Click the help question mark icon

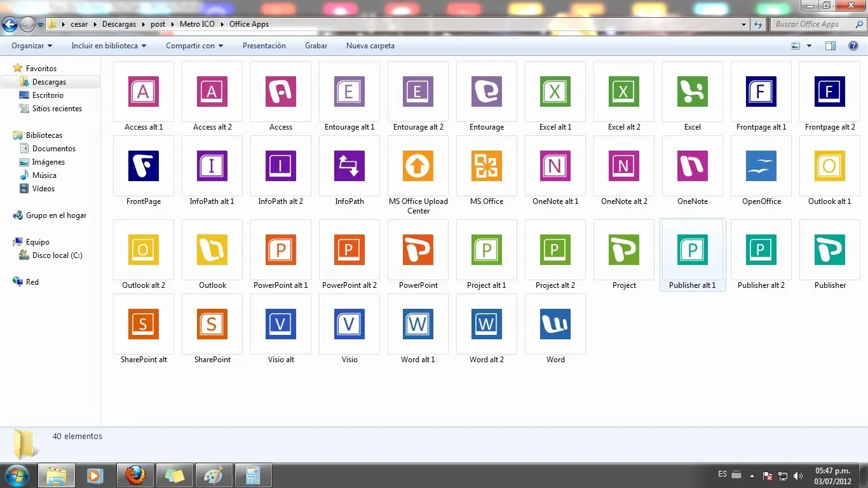[853, 46]
